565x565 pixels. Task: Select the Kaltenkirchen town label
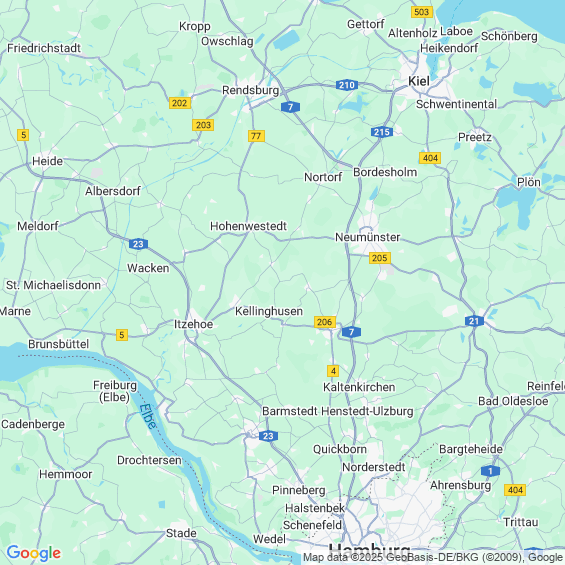(359, 387)
